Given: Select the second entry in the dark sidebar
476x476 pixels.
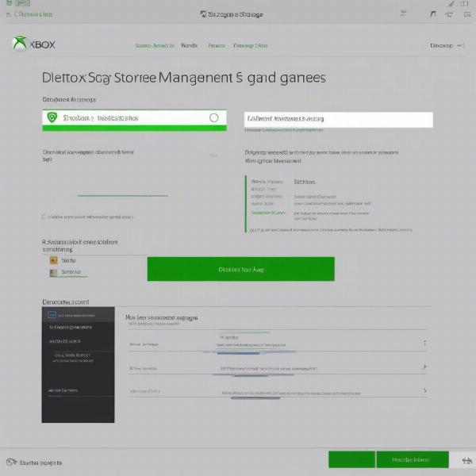Looking at the screenshot, I should [71, 327].
